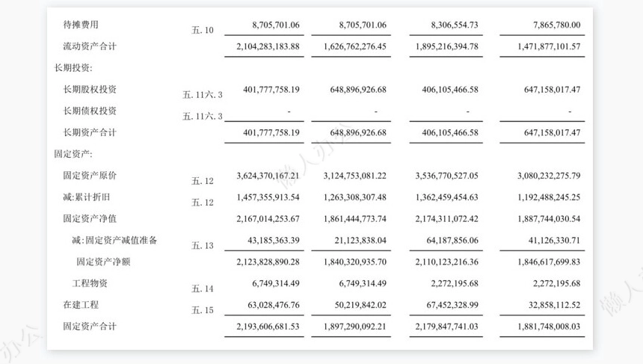Click note reference 五.10
The width and height of the screenshot is (643, 364).
[x=203, y=31]
